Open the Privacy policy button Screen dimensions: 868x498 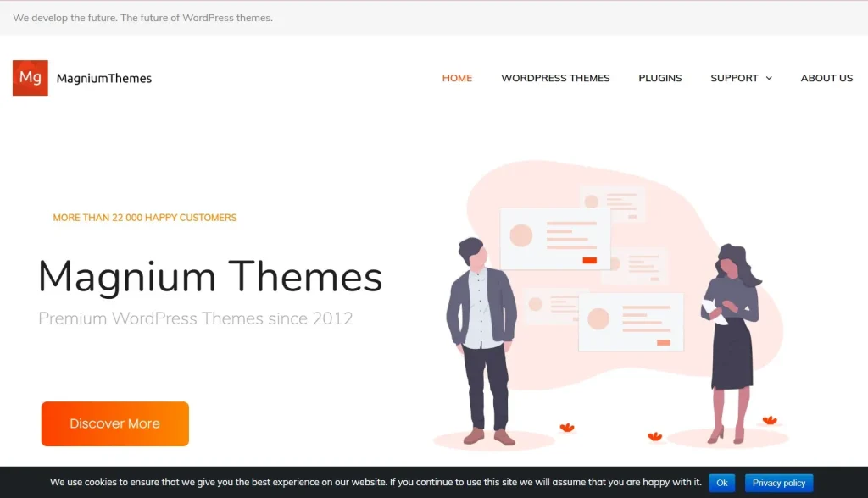tap(779, 483)
